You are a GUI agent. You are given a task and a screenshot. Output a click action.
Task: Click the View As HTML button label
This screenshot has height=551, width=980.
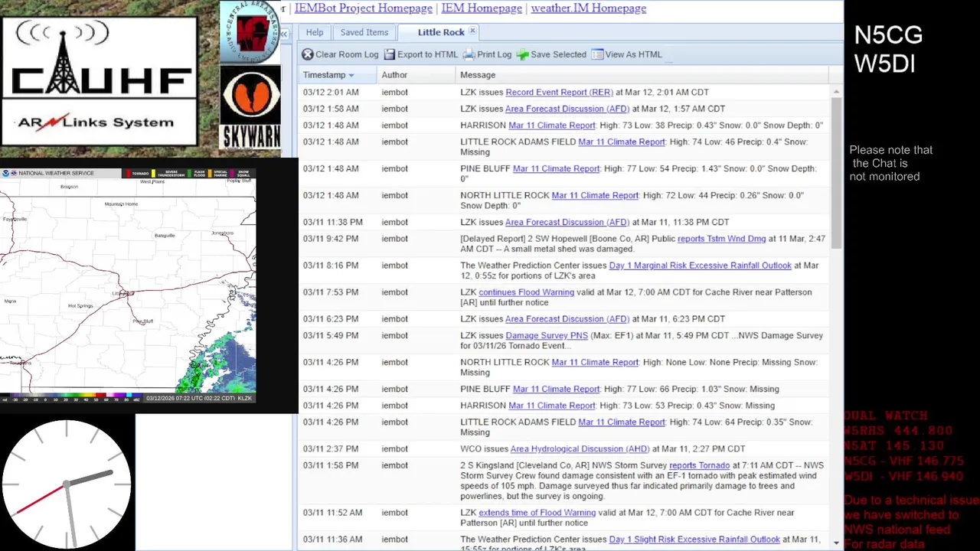(x=633, y=54)
